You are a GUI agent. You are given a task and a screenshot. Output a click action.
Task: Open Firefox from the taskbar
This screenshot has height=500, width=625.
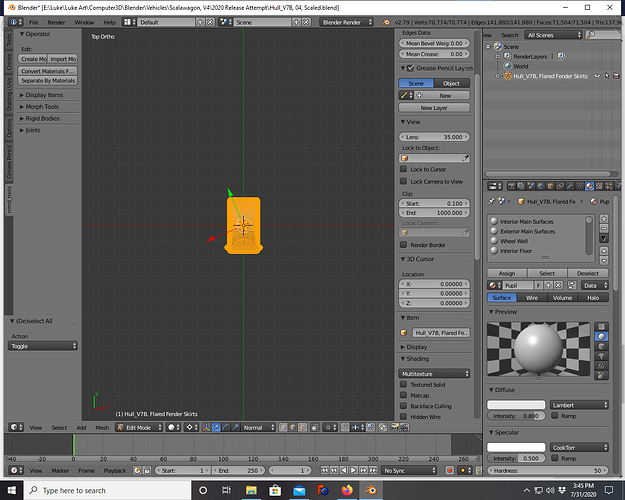point(347,490)
